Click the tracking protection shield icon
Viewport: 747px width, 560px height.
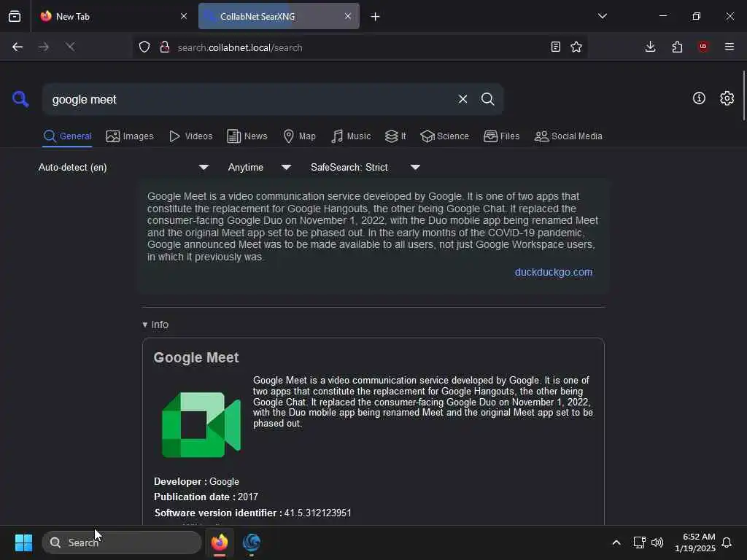pos(144,47)
